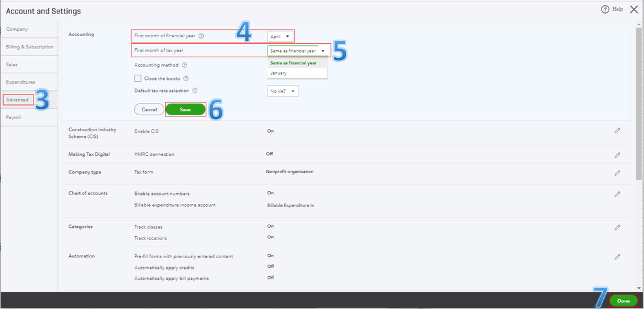The width and height of the screenshot is (644, 309).
Task: Click help icon beside Accounting method
Action: tap(184, 65)
